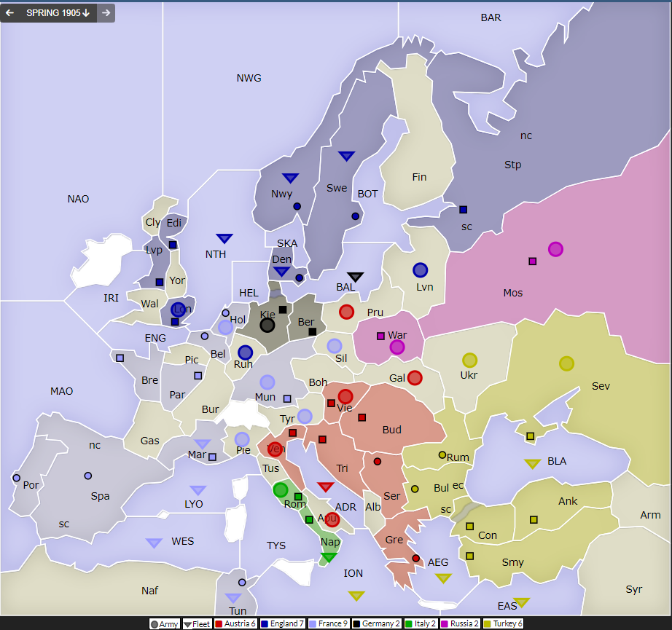672x630 pixels.
Task: Select the Austrian army circle in Vie
Action: (x=345, y=397)
